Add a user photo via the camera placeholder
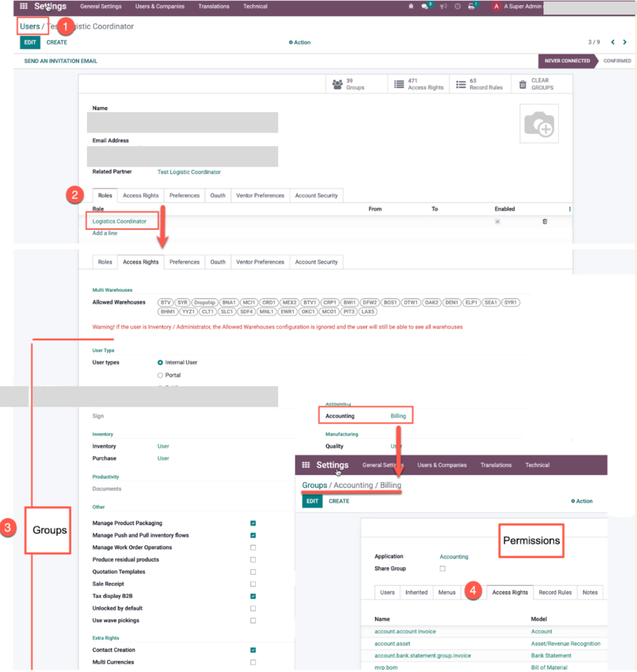Screen dimensions: 637x672 point(539,123)
